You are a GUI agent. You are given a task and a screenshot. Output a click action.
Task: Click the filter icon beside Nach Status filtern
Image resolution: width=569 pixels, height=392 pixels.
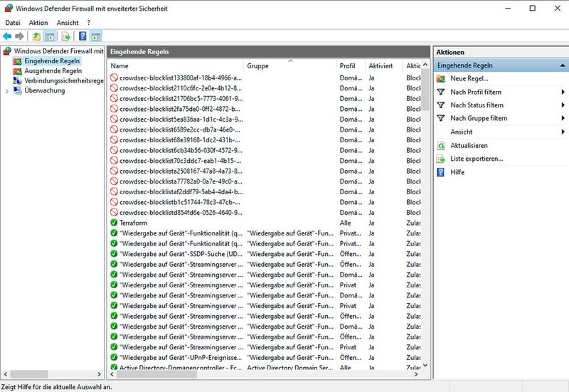tap(441, 105)
